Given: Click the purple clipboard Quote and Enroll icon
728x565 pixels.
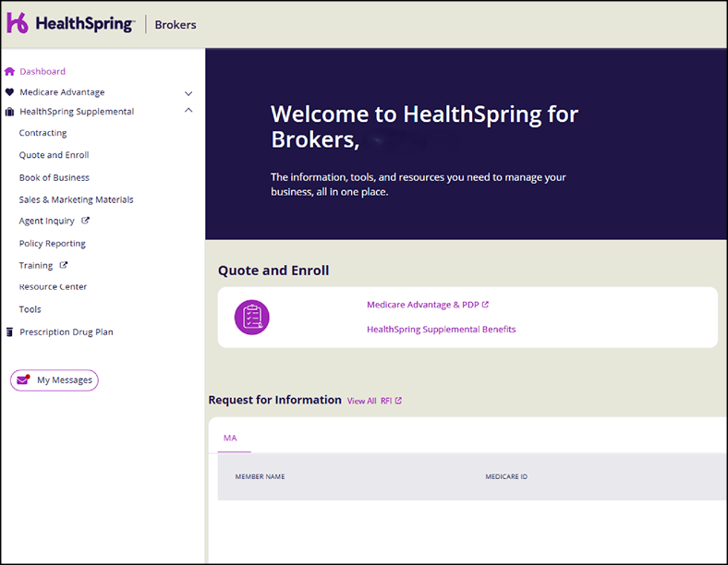Looking at the screenshot, I should coord(251,318).
